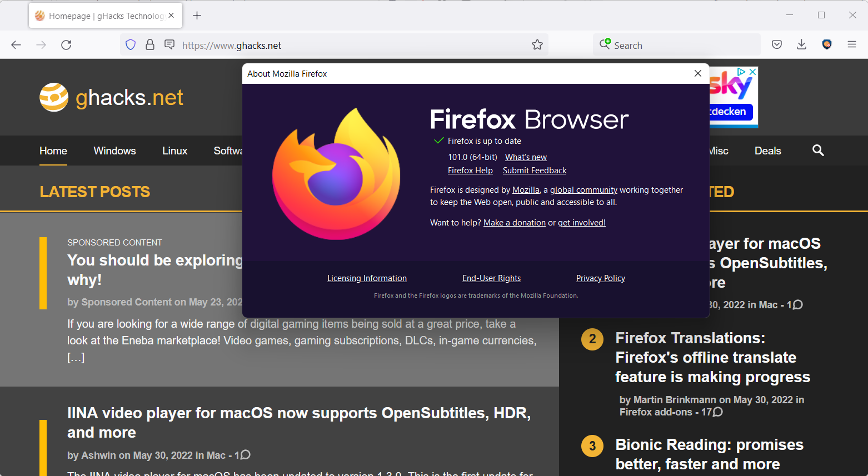
Task: Open End-User Rights
Action: [x=491, y=278]
